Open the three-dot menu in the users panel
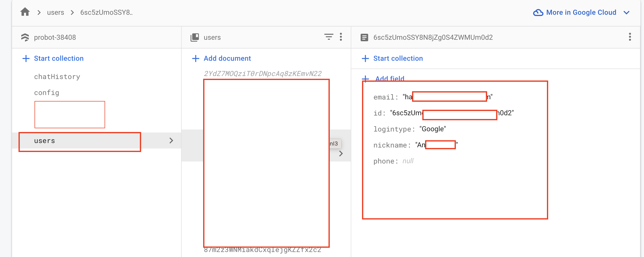This screenshot has width=644, height=257. 341,37
